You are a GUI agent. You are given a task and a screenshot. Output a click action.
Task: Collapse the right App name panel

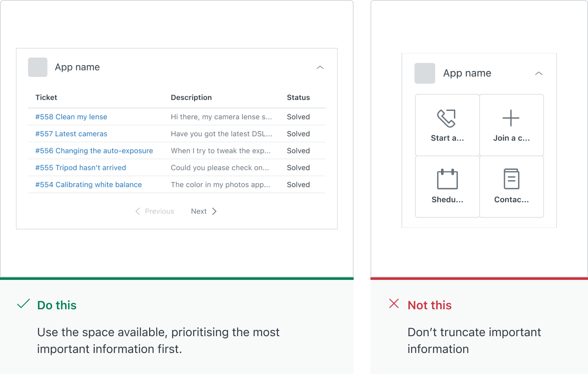[x=539, y=73]
